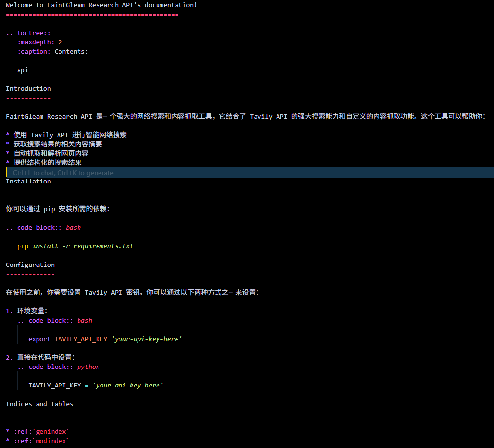The width and height of the screenshot is (494, 448).
Task: Click the Python line "TAVILY_API_KEY = 'your-api-key-here'"
Action: tap(96, 385)
